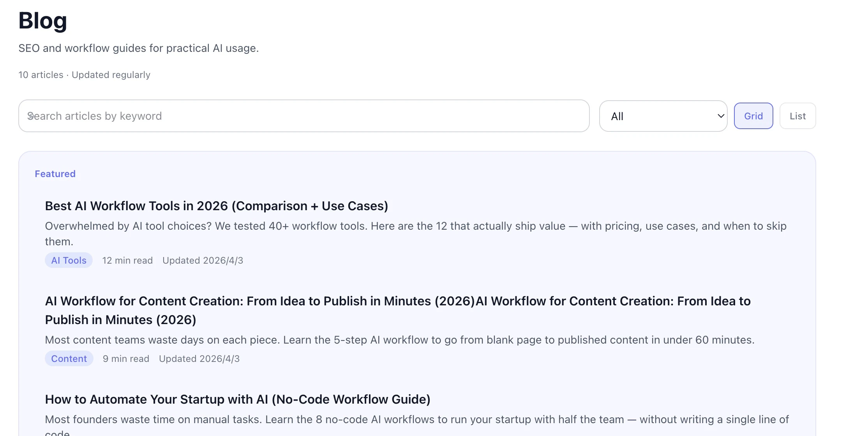This screenshot has height=436, width=868.
Task: Click the search magnifier area in search bar
Action: point(30,116)
